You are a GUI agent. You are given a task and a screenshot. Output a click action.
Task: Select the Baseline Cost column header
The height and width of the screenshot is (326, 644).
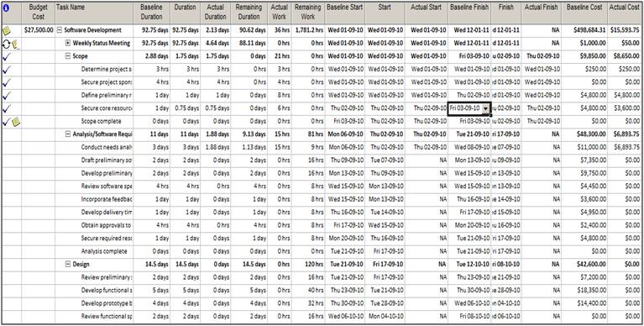[x=584, y=13]
